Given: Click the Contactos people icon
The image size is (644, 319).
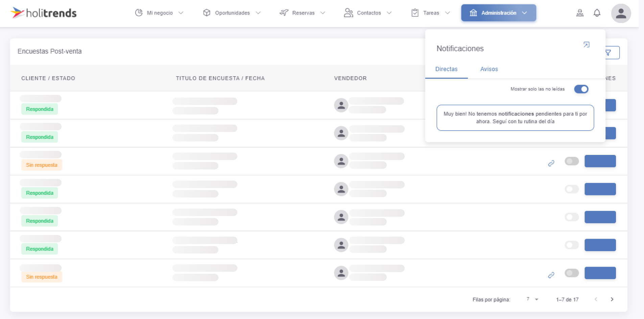Looking at the screenshot, I should [x=348, y=13].
